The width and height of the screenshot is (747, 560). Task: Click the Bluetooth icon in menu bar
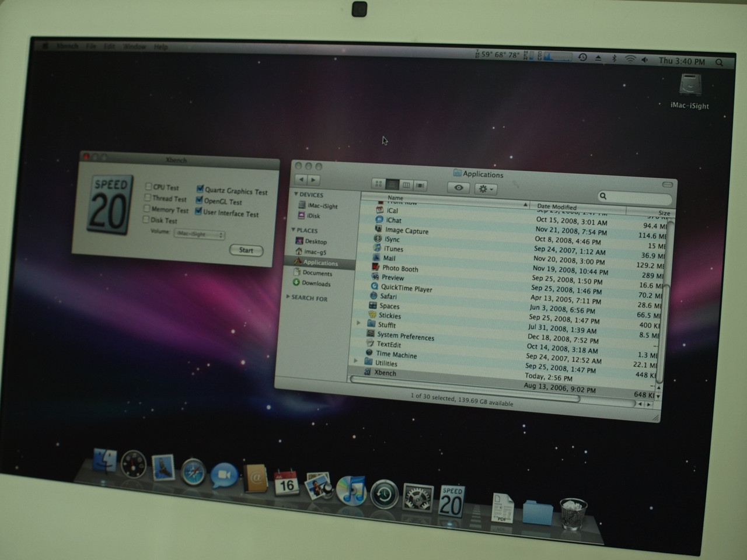(614, 58)
